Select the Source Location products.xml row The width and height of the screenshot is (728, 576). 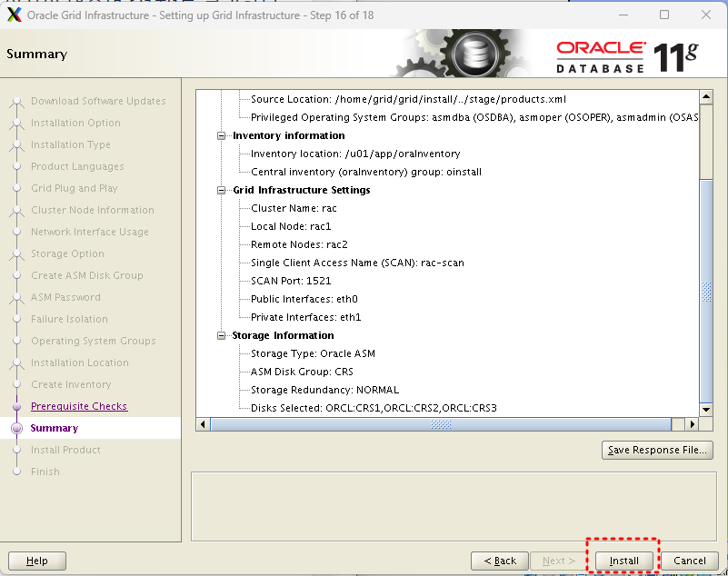point(408,99)
